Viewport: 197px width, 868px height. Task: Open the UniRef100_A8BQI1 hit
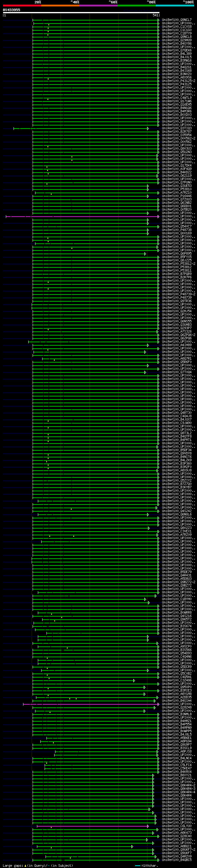(x=176, y=846)
